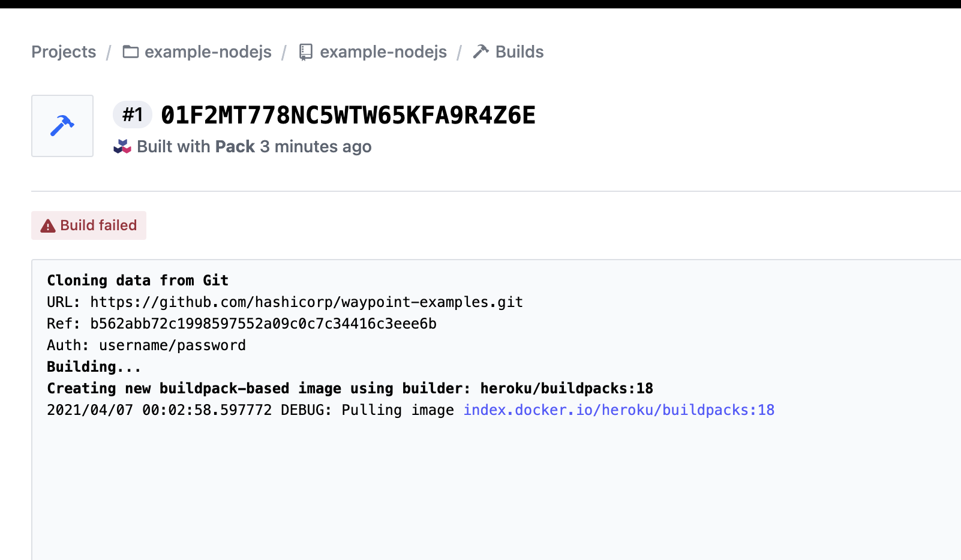Open the Projects breadcrumb
961x560 pixels.
tap(63, 52)
